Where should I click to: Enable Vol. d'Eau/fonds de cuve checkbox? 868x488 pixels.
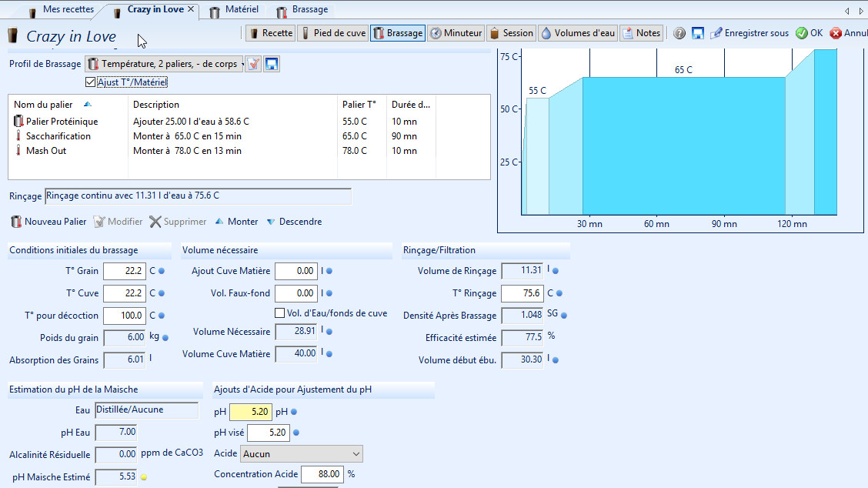[280, 313]
